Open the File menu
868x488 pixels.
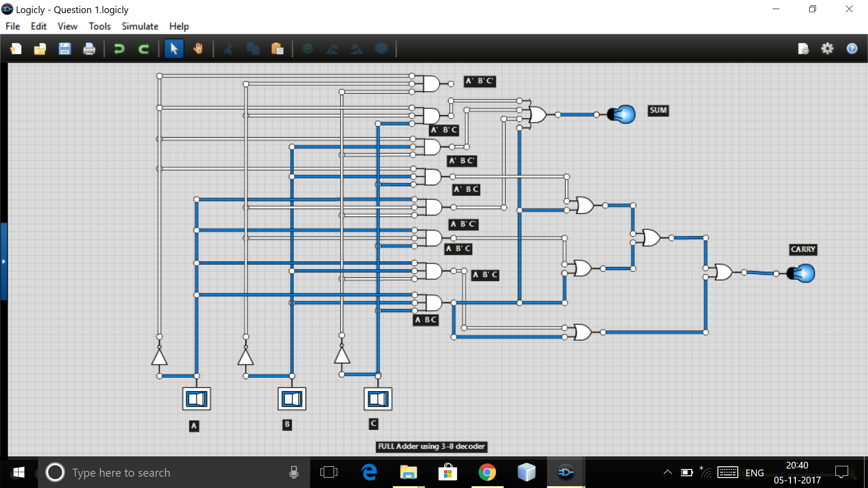point(13,26)
